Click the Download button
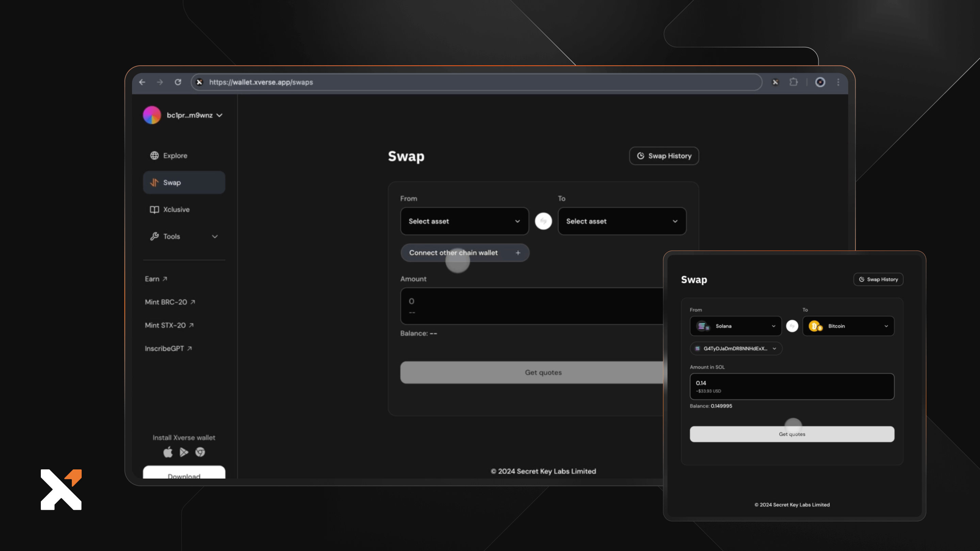This screenshot has height=551, width=980. point(184,473)
